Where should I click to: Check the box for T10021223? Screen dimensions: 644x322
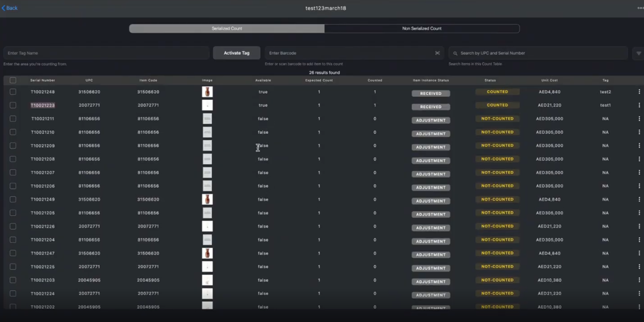point(13,105)
